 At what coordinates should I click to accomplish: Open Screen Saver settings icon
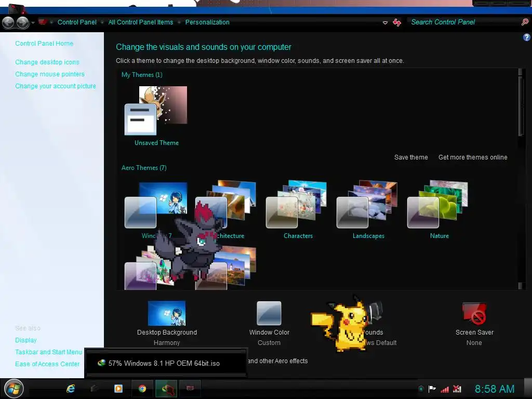pos(474,313)
